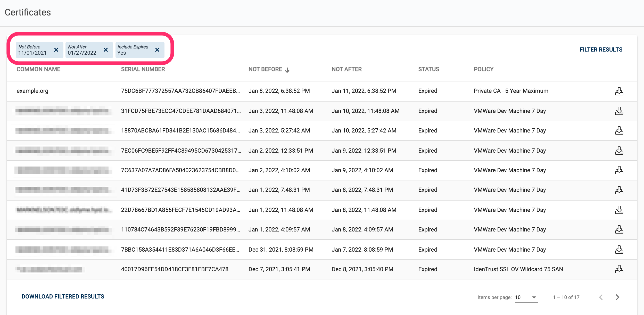Viewport: 644px width, 315px height.
Task: Sort by Serial Number column
Action: [143, 69]
